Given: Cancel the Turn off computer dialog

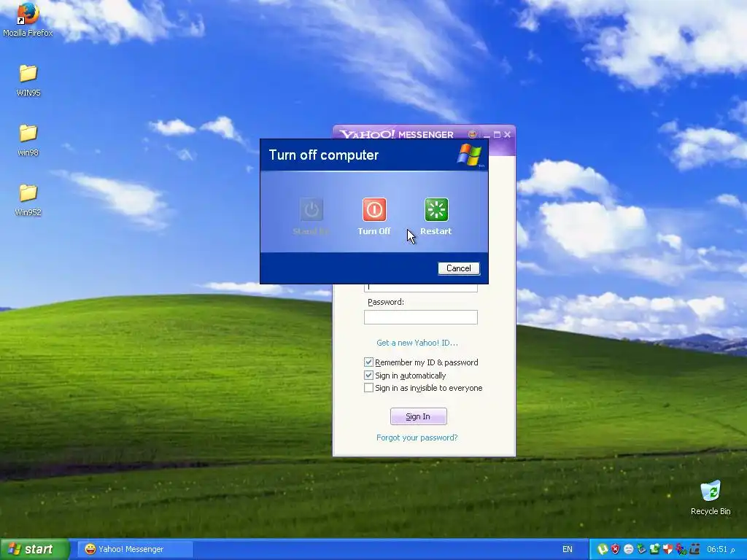Looking at the screenshot, I should pos(459,268).
